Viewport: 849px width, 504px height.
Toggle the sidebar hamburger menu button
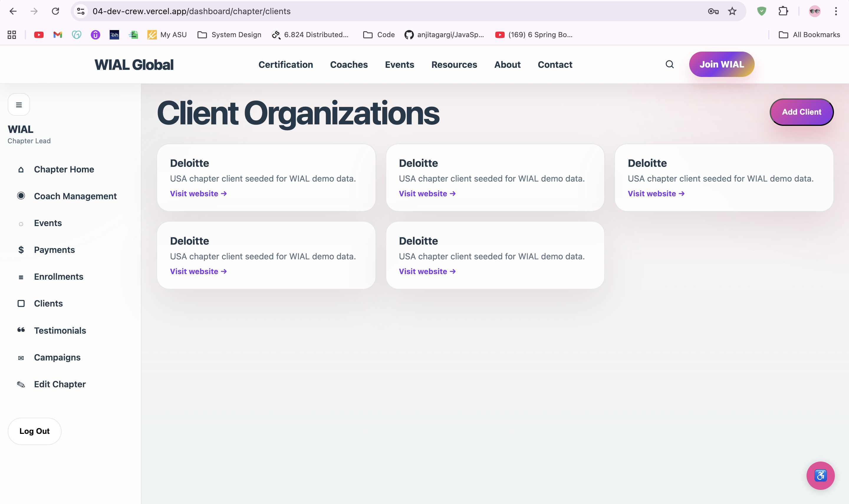tap(19, 105)
